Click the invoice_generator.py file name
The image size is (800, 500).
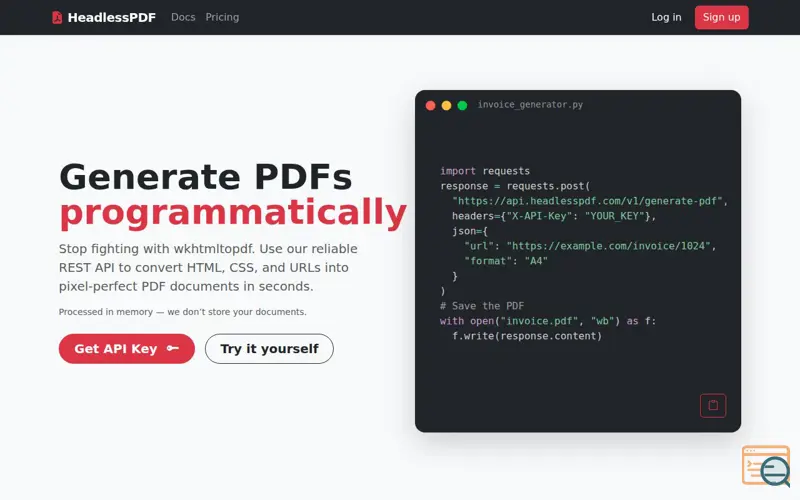click(530, 105)
